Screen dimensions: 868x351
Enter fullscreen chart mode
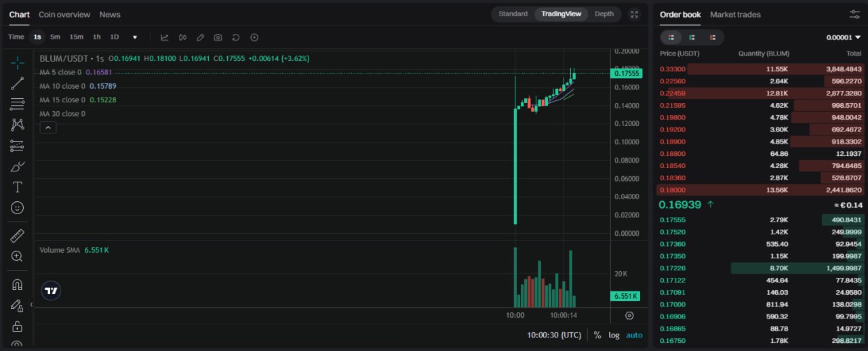pyautogui.click(x=635, y=14)
